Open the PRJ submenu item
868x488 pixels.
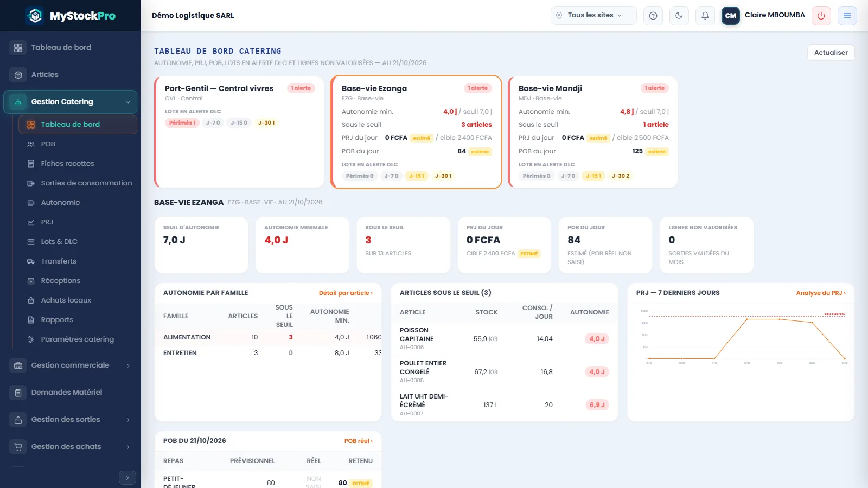click(78, 222)
